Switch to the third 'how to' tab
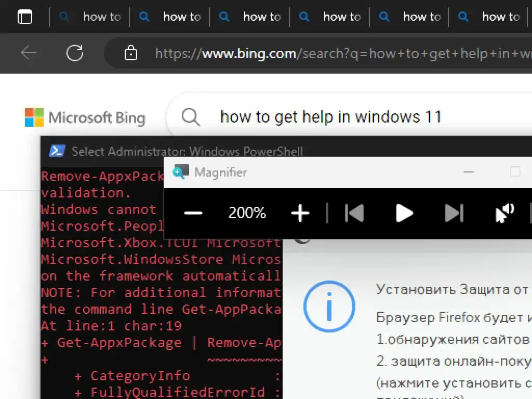The height and width of the screenshot is (399, 532). (250, 17)
